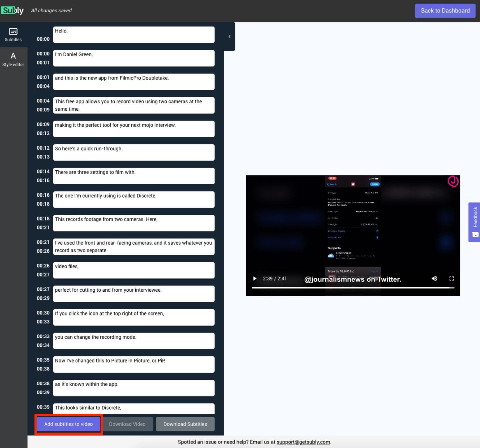480x448 pixels.
Task: Select the "you can change the recording mode." subtitle
Action: click(134, 341)
